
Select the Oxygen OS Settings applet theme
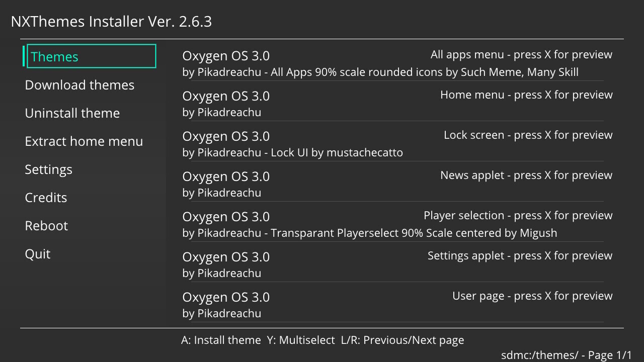click(x=397, y=264)
